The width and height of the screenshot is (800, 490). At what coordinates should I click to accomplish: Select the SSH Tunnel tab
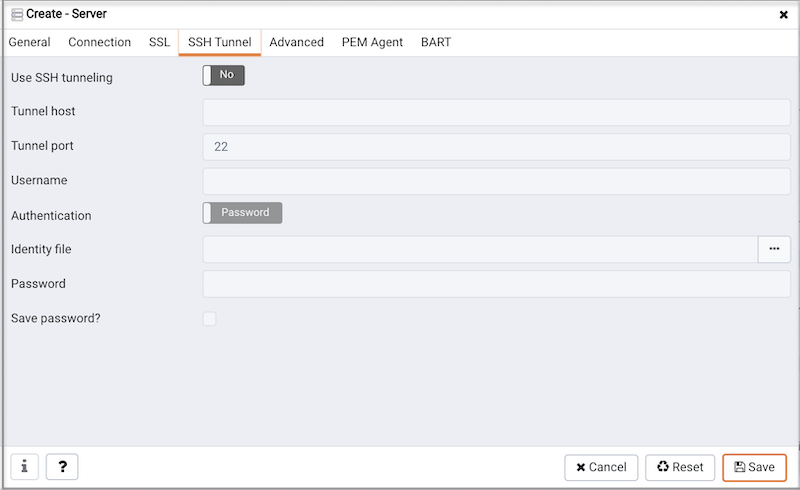click(x=220, y=42)
